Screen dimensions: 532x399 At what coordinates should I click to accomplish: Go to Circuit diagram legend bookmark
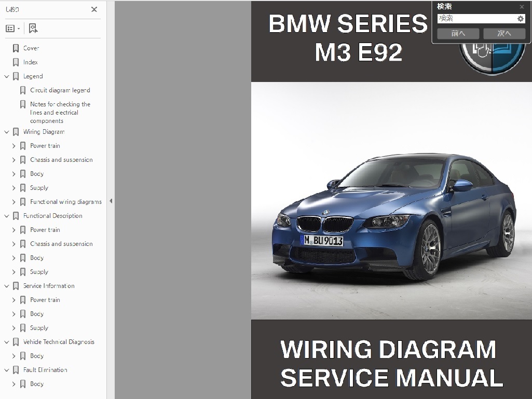tap(60, 90)
